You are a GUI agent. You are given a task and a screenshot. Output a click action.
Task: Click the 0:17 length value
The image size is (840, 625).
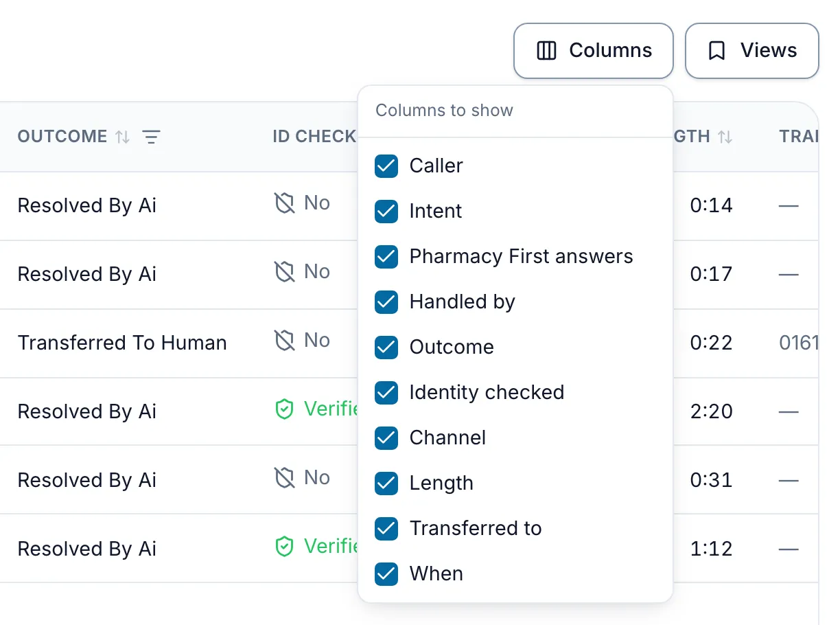pos(712,274)
